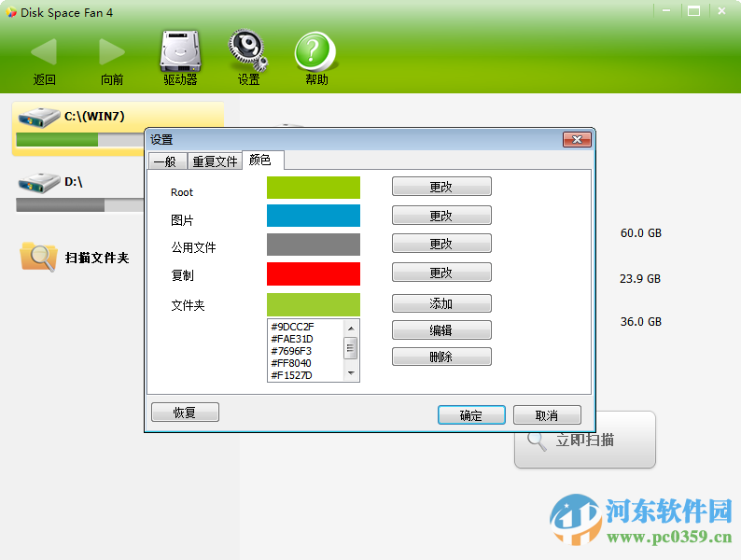Click 更改 button for 公用文件 color

tap(441, 244)
